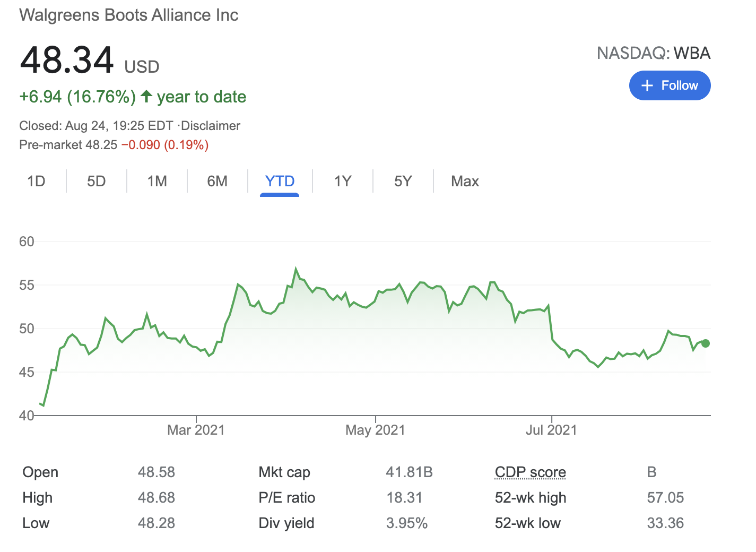Click the P/E ratio value 18.31
Screen dimensions: 756x552
point(404,497)
